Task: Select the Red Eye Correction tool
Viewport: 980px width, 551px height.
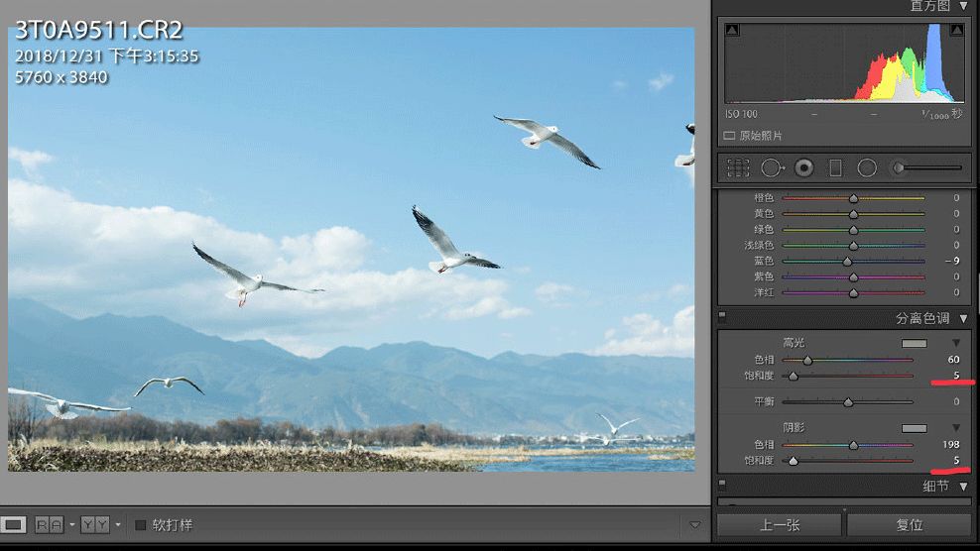Action: click(x=804, y=168)
